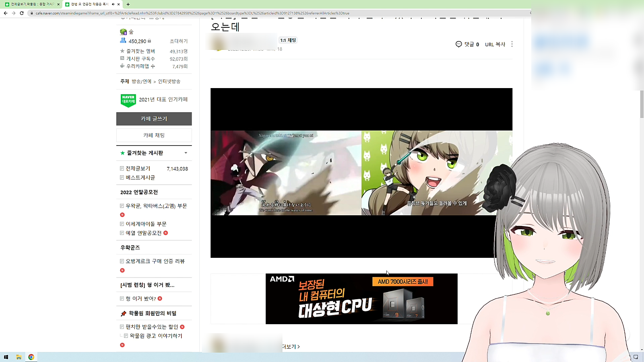Click the comment bubble icon beside 댓글
The height and width of the screenshot is (362, 644).
click(x=458, y=44)
